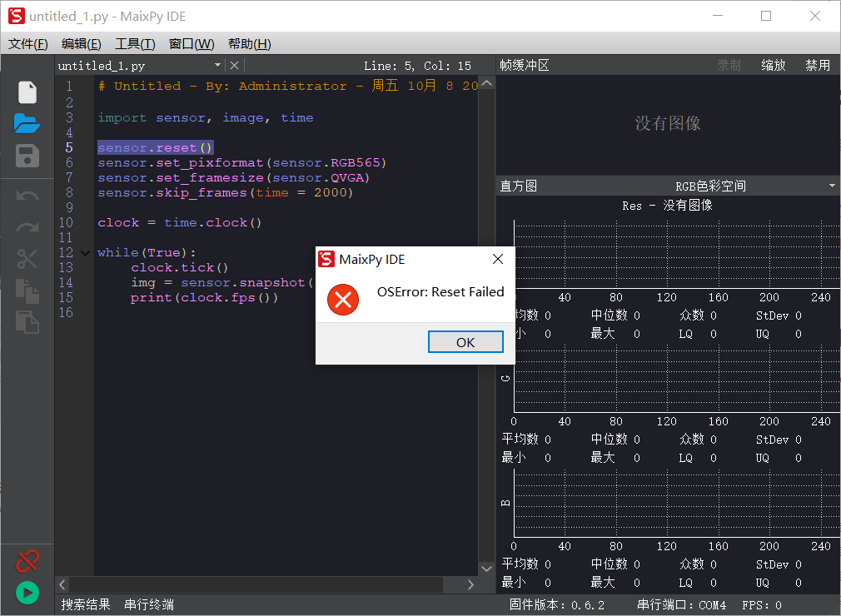
Task: Disconnect from the device
Action: coord(26,561)
